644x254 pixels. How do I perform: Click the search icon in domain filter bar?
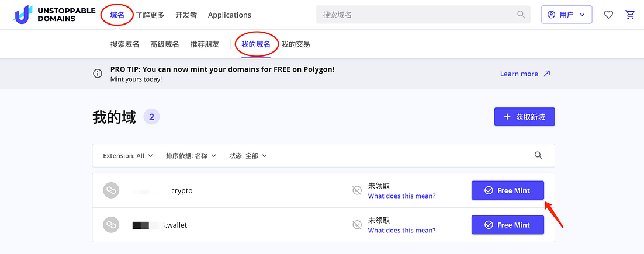pyautogui.click(x=538, y=155)
